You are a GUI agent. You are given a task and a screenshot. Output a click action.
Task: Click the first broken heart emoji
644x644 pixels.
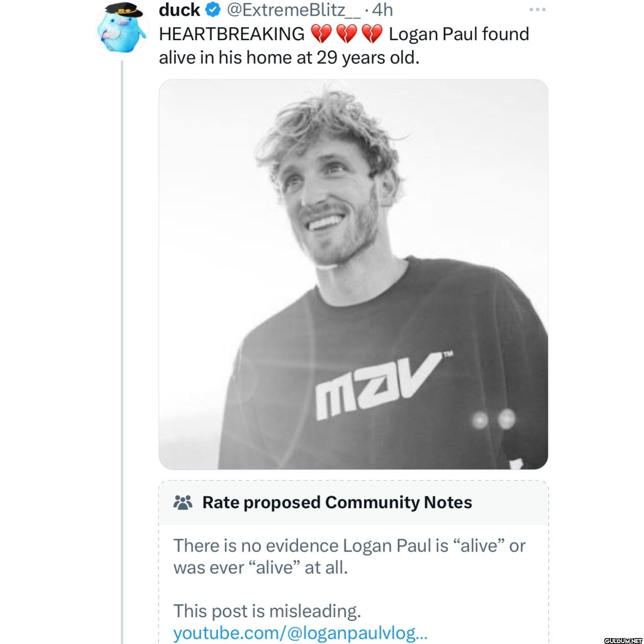coord(321,34)
